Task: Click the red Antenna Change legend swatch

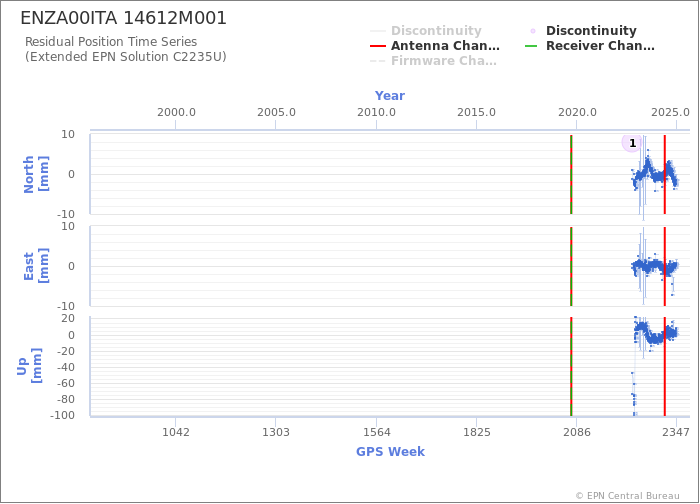Action: [378, 46]
